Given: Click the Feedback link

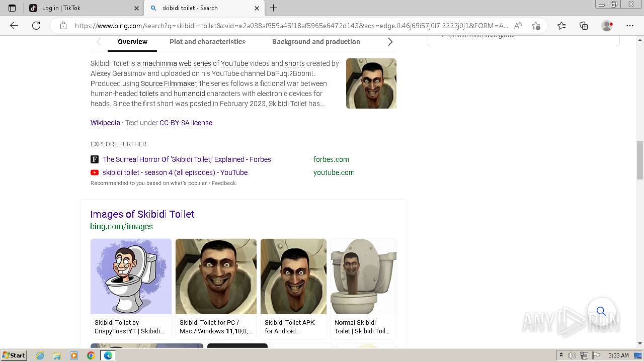Looking at the screenshot, I should (x=224, y=183).
